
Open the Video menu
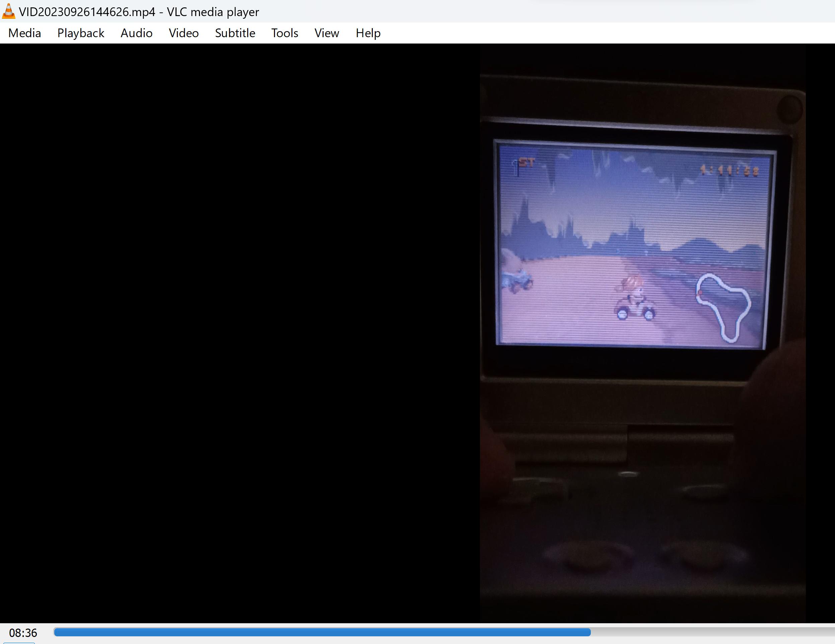click(x=184, y=33)
